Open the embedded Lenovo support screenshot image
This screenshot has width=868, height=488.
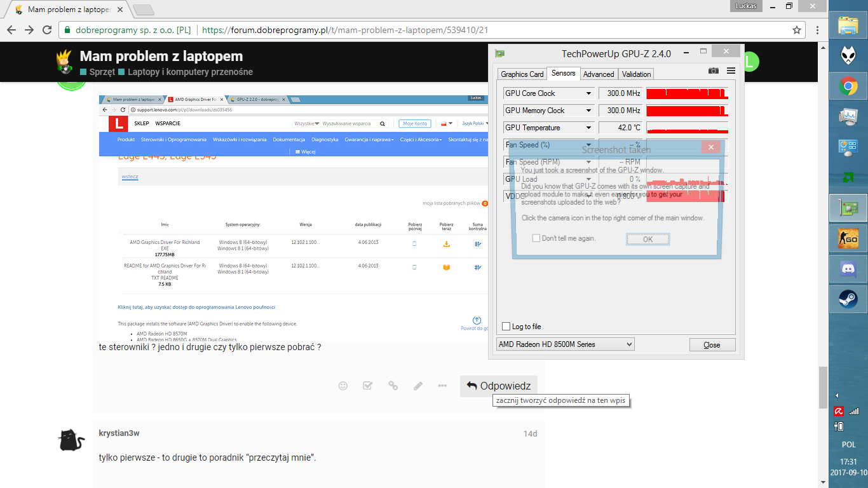click(x=294, y=219)
